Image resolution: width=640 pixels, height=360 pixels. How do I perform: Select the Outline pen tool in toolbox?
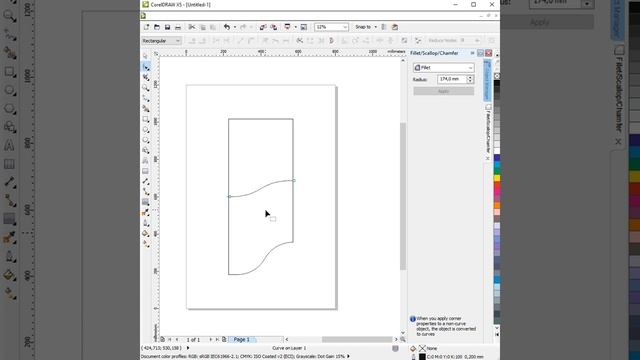click(x=146, y=223)
